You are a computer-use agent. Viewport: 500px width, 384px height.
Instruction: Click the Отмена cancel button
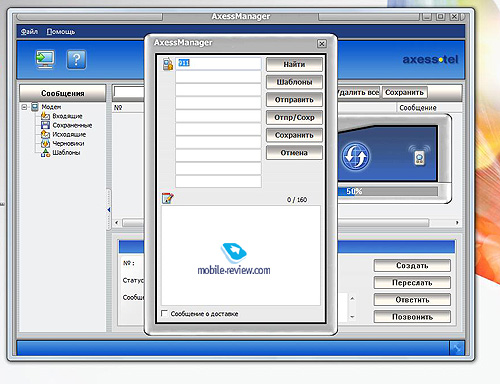(x=294, y=153)
